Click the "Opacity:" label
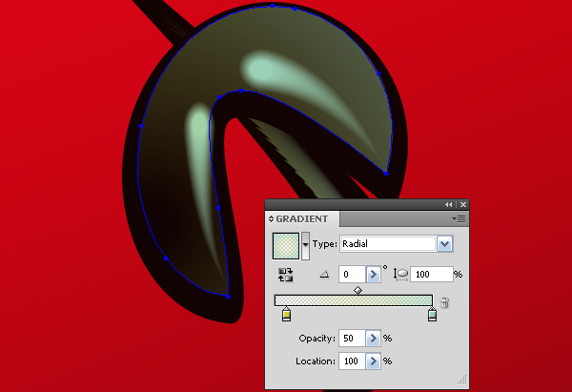572x392 pixels. click(x=317, y=339)
